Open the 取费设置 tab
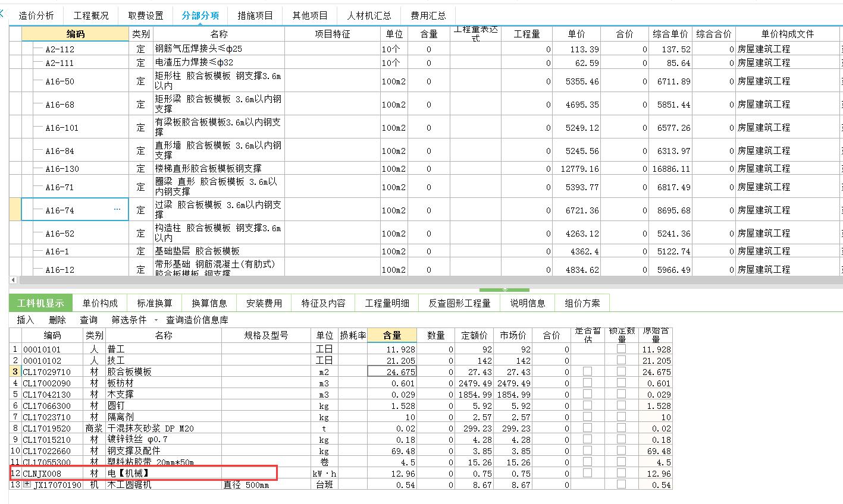This screenshot has height=504, width=843. (146, 15)
